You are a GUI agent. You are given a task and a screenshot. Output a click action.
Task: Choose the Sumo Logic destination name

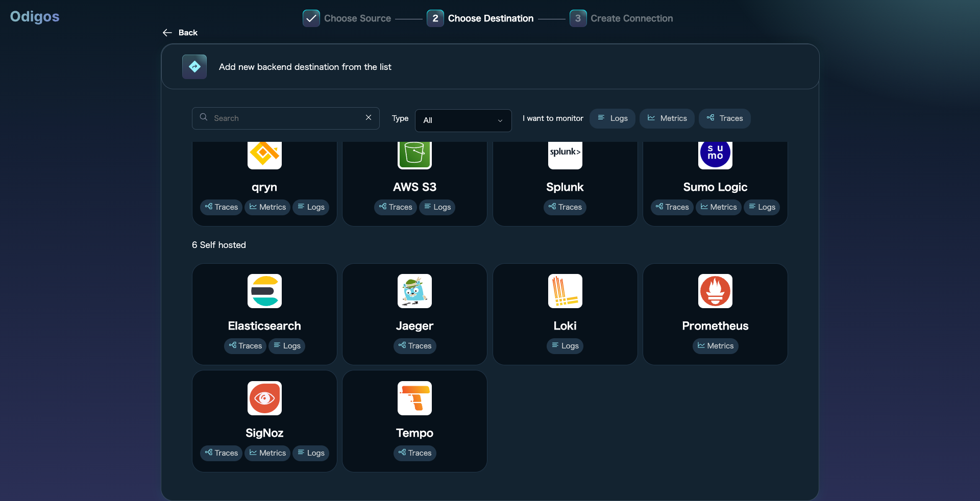[x=715, y=187]
